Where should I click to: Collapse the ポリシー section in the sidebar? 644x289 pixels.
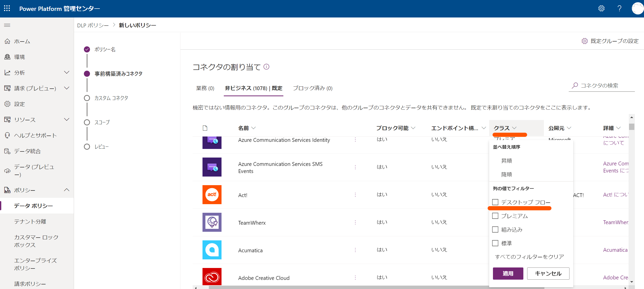[67, 190]
